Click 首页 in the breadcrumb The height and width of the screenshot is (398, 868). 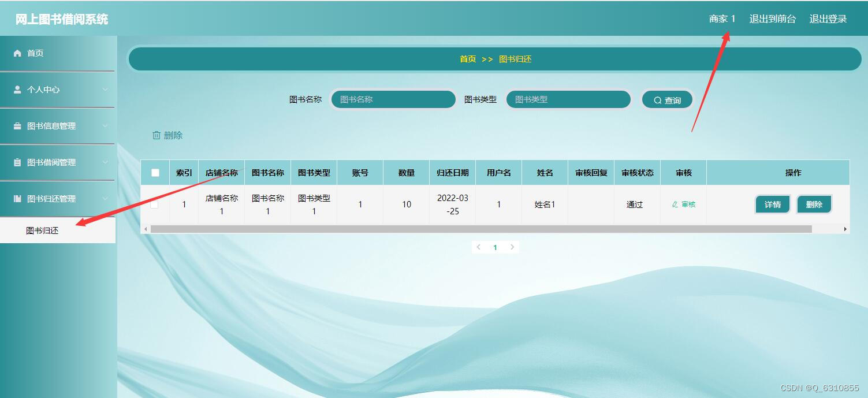[x=468, y=59]
